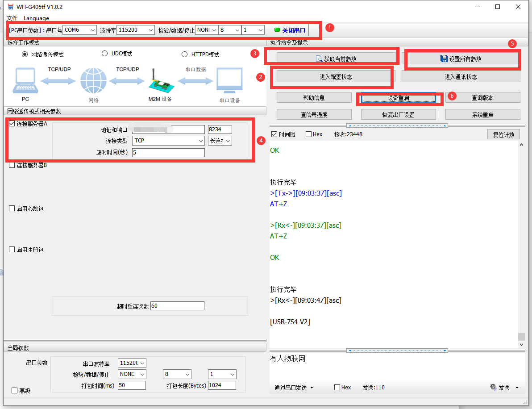Click the magnifier icon on 获取当前参数
This screenshot has width=532, height=409.
[319, 59]
